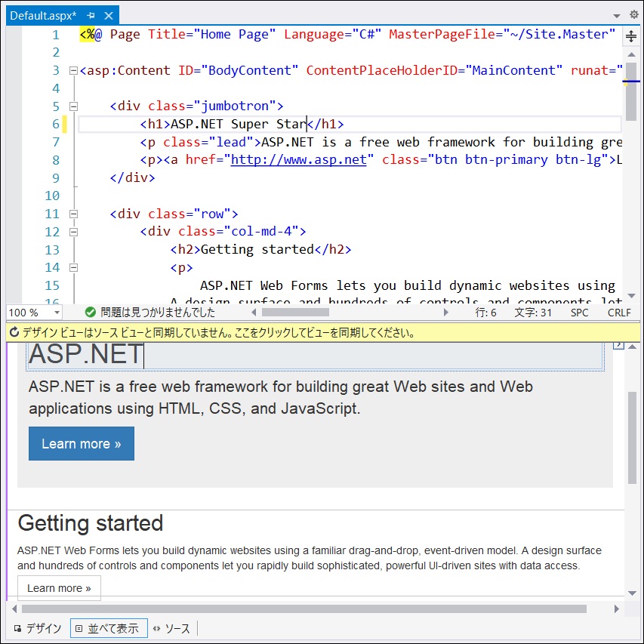Click horizontal scroll left arrow in source
Screen dimensions: 644x644
click(x=254, y=313)
